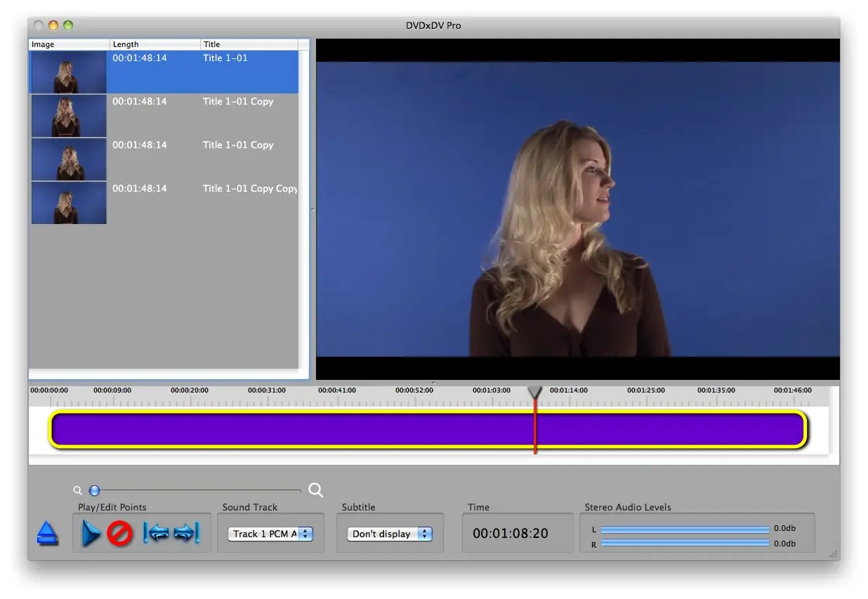
Task: Click the 00:01:14:00 ruler label
Action: coord(569,390)
